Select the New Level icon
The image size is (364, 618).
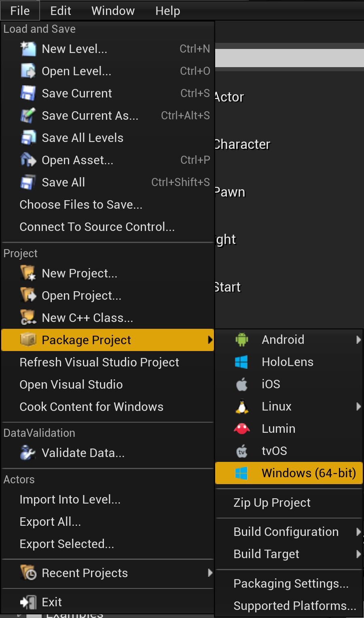pos(28,49)
